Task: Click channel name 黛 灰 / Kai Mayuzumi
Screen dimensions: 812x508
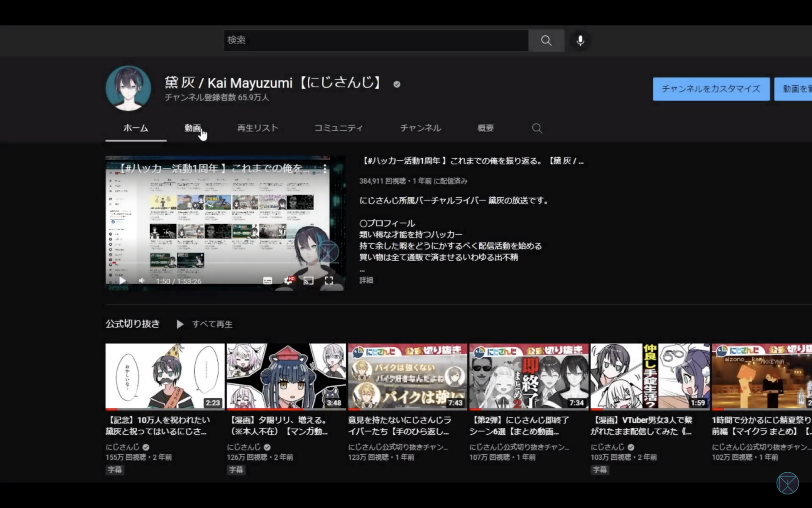Action: [x=274, y=83]
